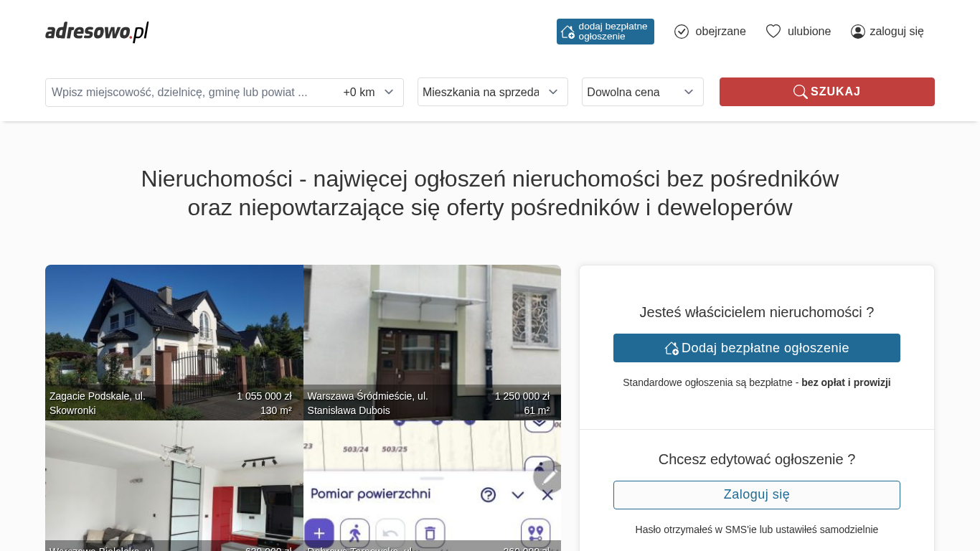Click the magnifier icon on search button
This screenshot has width=980, height=551.
point(800,92)
